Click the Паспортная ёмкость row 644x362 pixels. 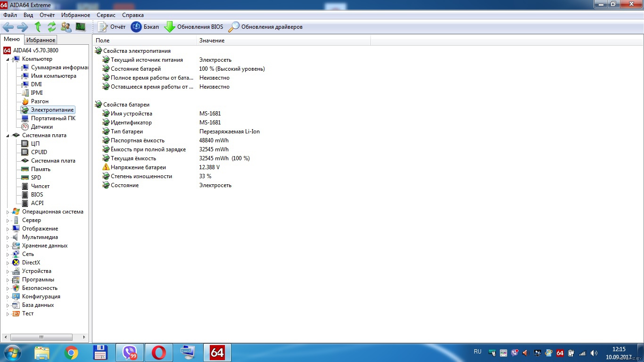165,140
